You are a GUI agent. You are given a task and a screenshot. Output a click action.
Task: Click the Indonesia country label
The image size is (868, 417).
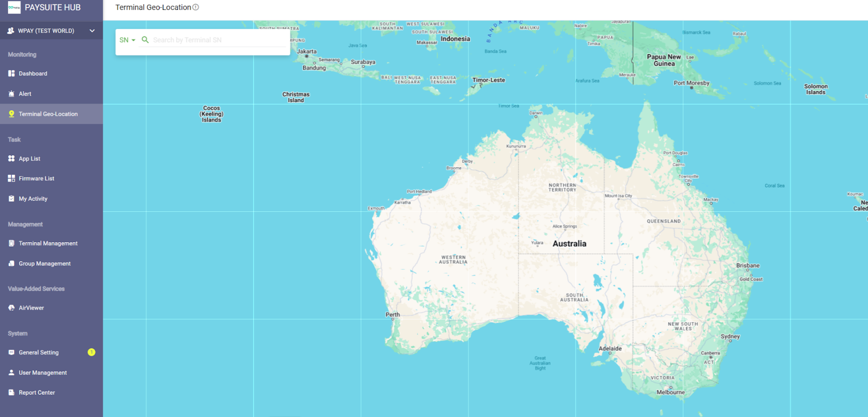(455, 39)
